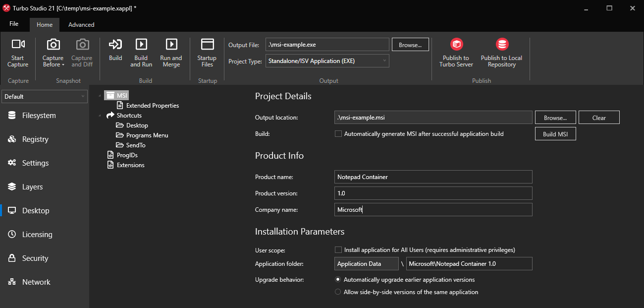
Task: Click the Build icon
Action: click(x=115, y=52)
